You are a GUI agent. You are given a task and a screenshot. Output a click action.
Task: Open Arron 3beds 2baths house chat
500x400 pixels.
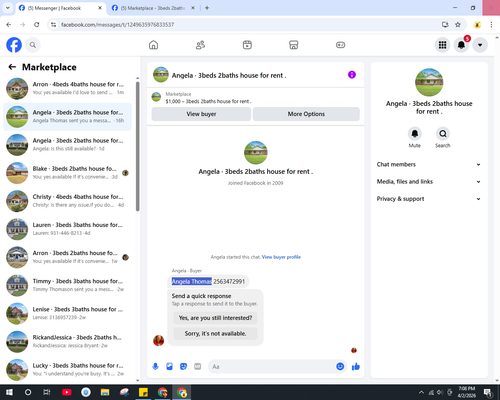pyautogui.click(x=67, y=257)
